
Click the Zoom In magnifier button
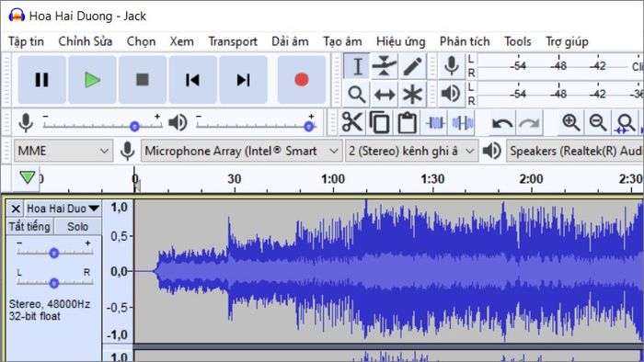point(570,122)
